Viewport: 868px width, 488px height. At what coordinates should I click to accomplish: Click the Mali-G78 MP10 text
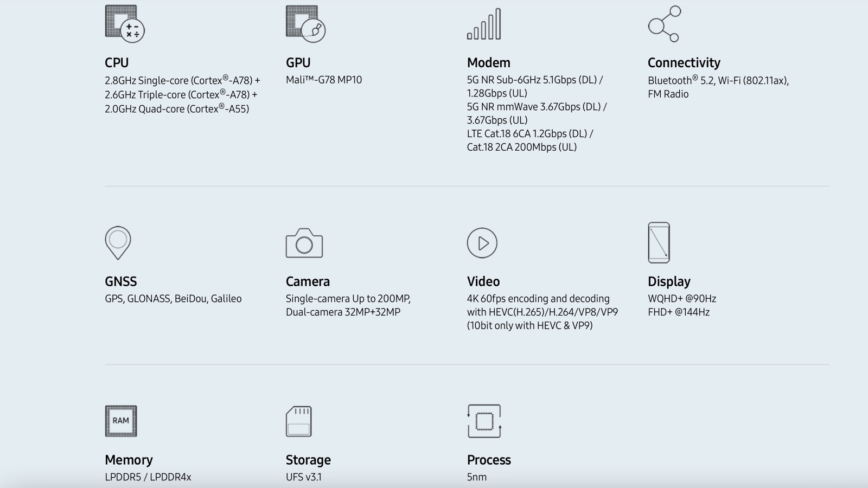324,80
